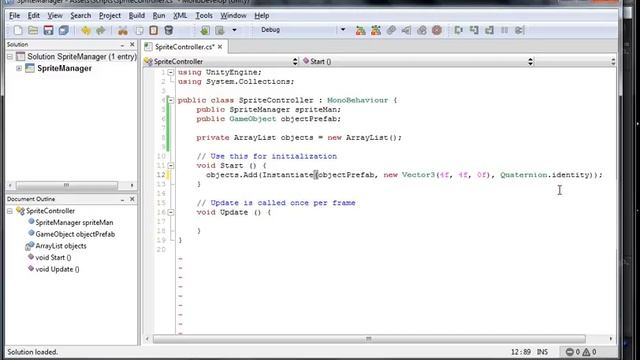Image resolution: width=640 pixels, height=360 pixels.
Task: Select the SpriteController.cs editor tab
Action: 184,47
